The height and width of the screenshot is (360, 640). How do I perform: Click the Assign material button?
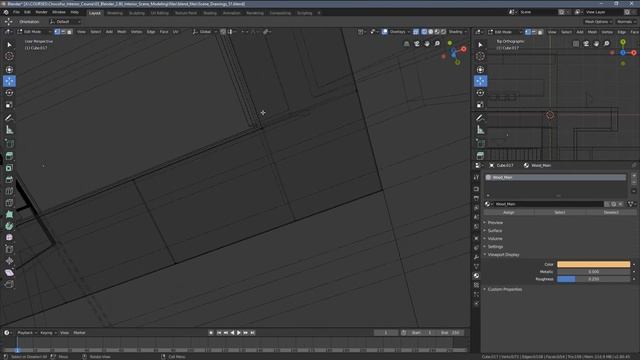pyautogui.click(x=509, y=212)
